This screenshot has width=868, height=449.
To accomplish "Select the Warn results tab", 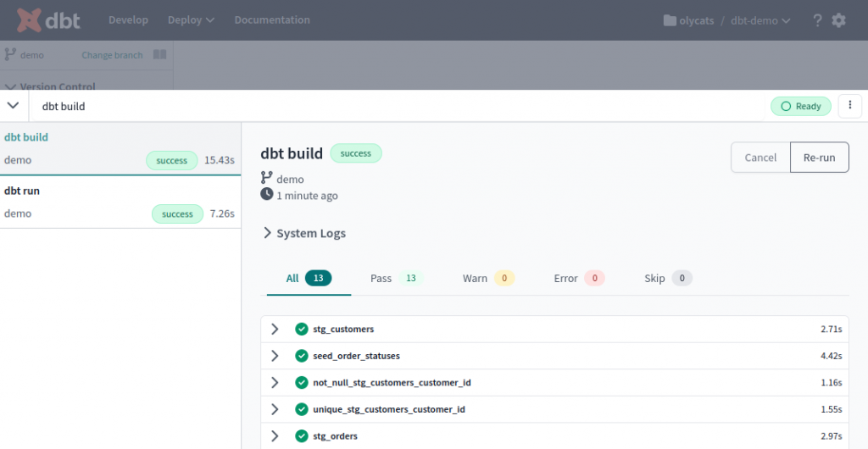I will (x=488, y=278).
